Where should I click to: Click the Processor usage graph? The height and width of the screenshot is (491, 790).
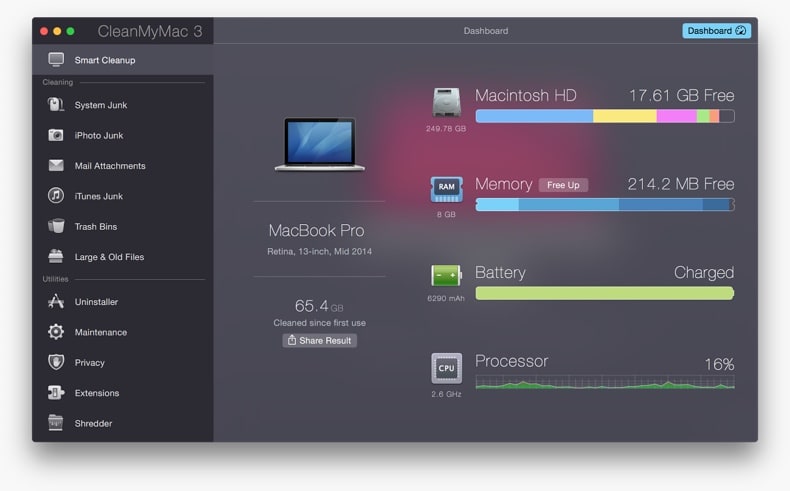(x=604, y=383)
